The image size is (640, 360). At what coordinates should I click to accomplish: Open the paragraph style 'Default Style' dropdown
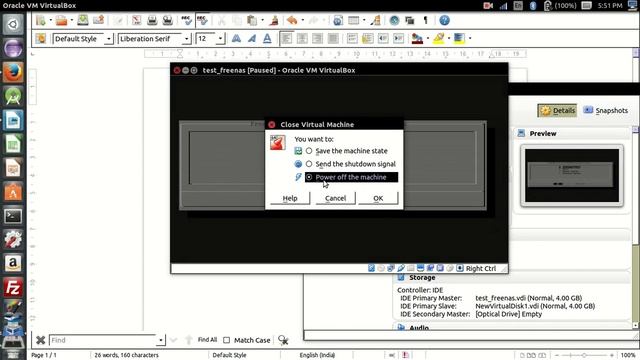pos(109,39)
